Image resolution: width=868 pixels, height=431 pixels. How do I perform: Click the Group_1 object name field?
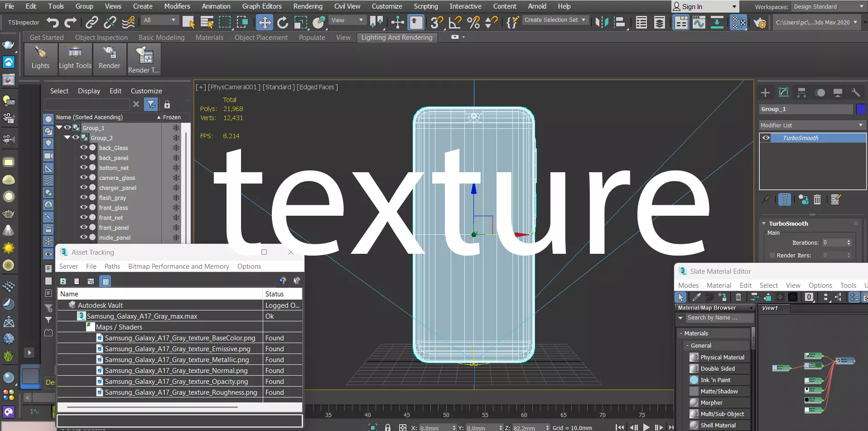[x=806, y=109]
